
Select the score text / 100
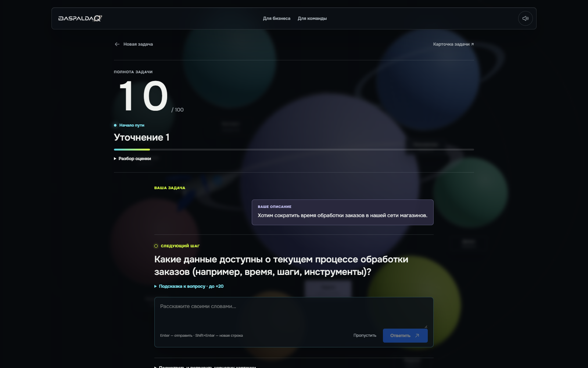tap(178, 110)
